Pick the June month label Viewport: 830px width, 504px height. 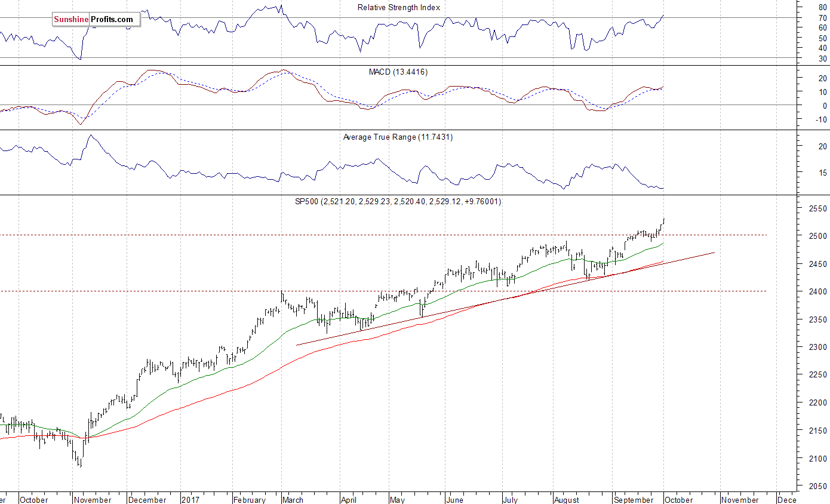(455, 500)
